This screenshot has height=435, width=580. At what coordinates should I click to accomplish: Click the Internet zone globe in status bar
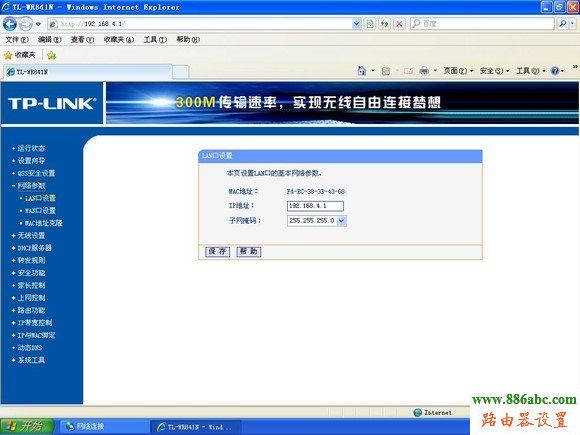click(418, 412)
